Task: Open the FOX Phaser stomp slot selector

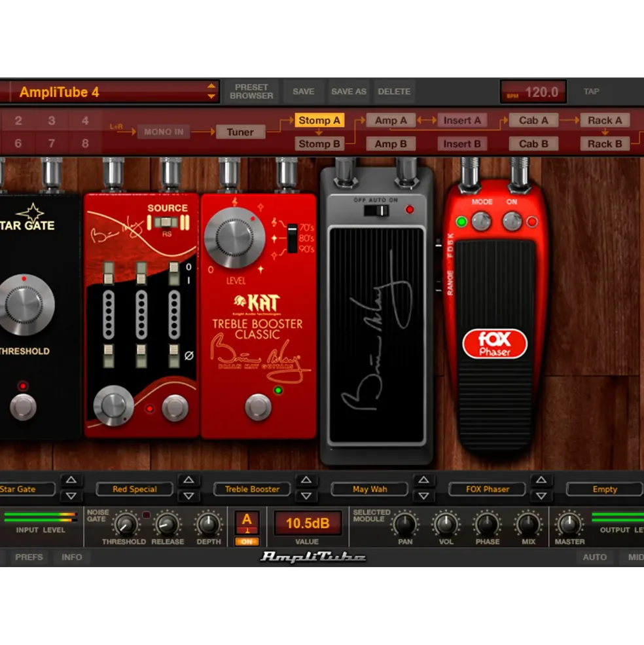Action: [488, 489]
